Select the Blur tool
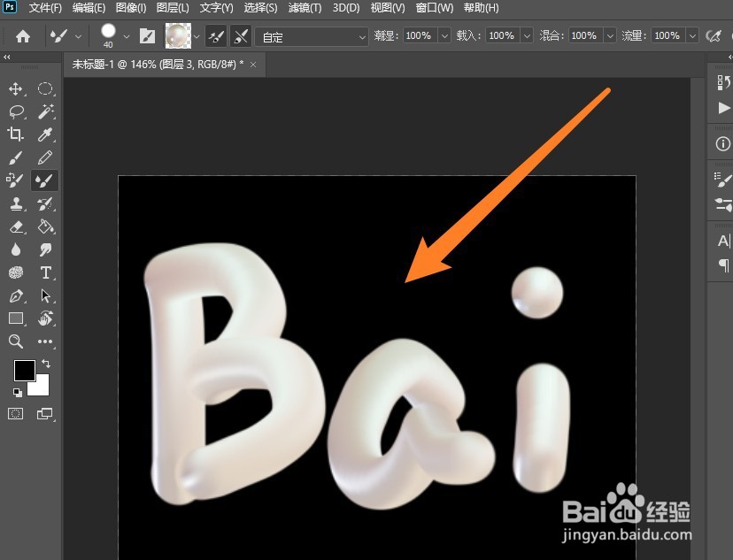 click(15, 249)
